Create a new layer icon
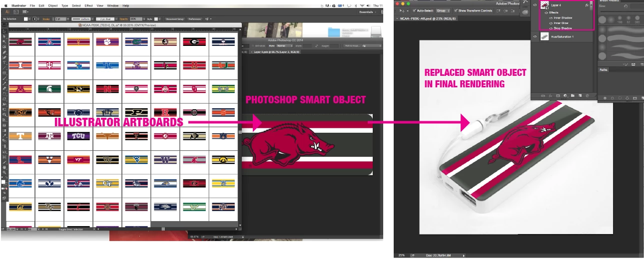The width and height of the screenshot is (644, 261). point(580,95)
